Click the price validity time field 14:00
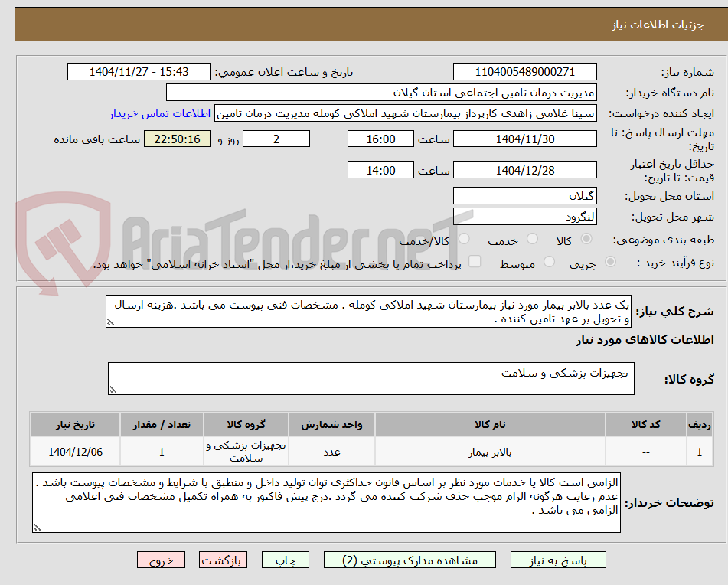 380,170
